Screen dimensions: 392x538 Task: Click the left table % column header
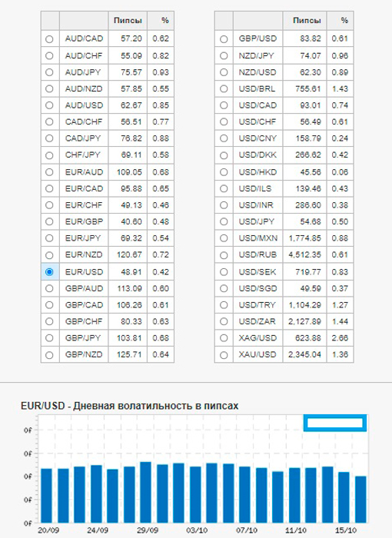pyautogui.click(x=161, y=21)
